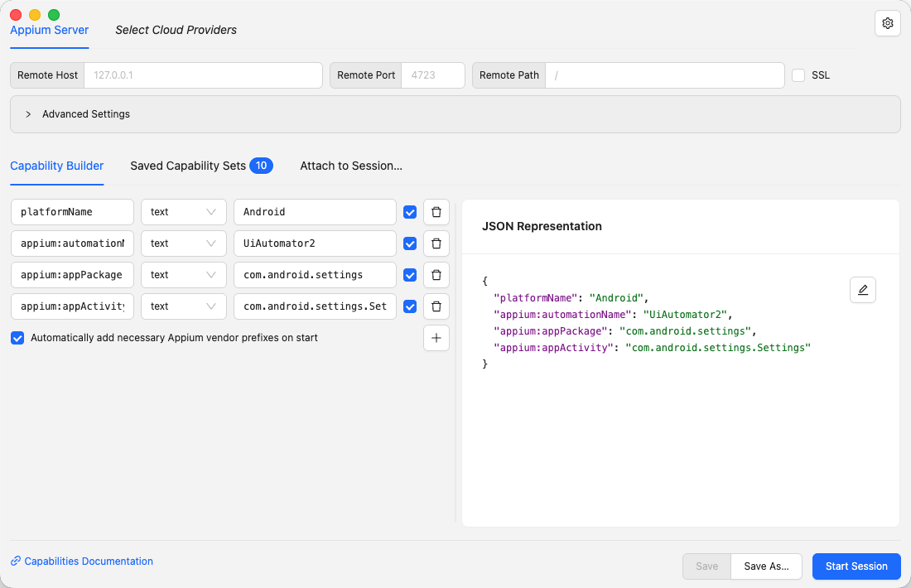Viewport: 911px width, 588px height.
Task: Click the green macOS zoom circle
Action: [54, 14]
